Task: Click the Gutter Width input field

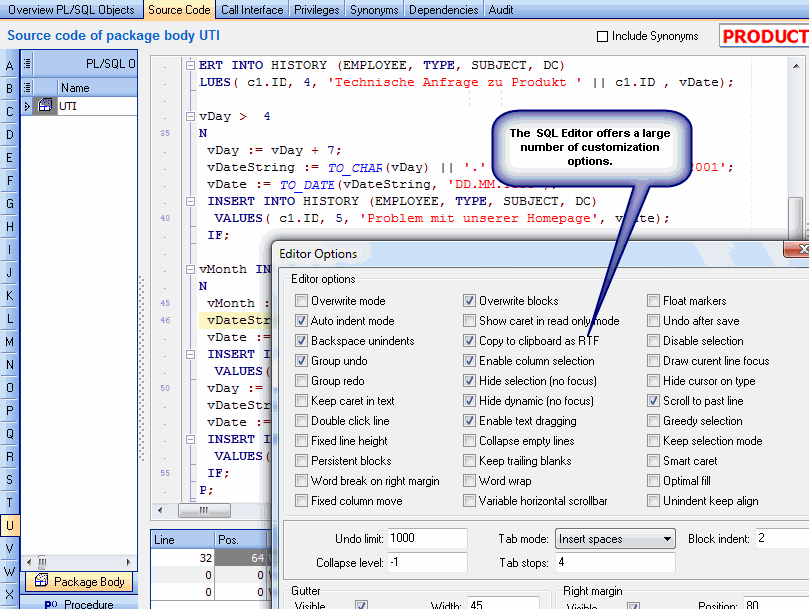Action: click(504, 604)
